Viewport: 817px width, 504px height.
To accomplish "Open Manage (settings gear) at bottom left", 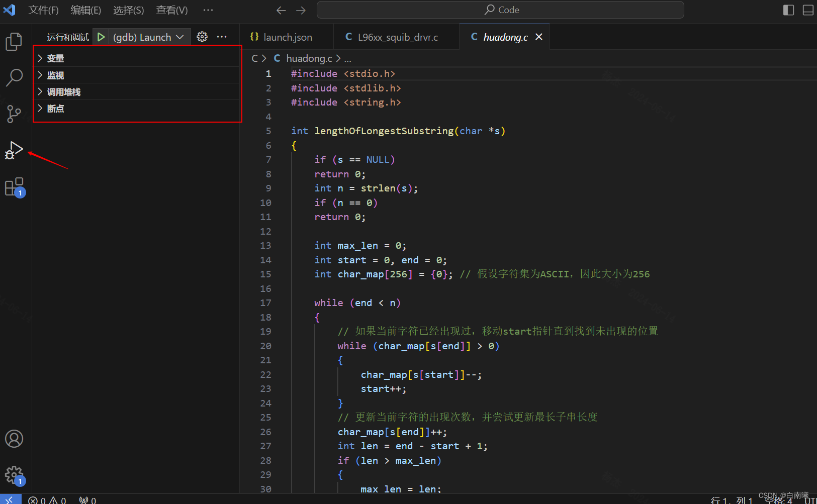I will point(14,475).
